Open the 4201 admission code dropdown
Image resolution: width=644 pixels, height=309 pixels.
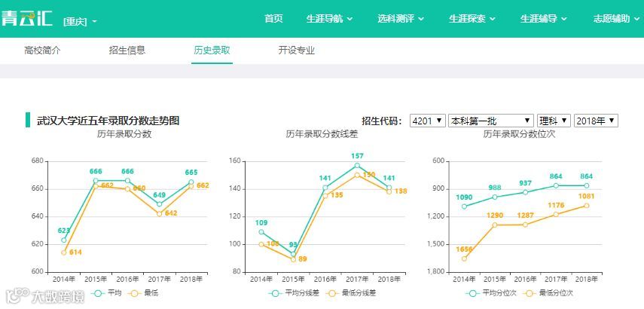[x=428, y=121]
